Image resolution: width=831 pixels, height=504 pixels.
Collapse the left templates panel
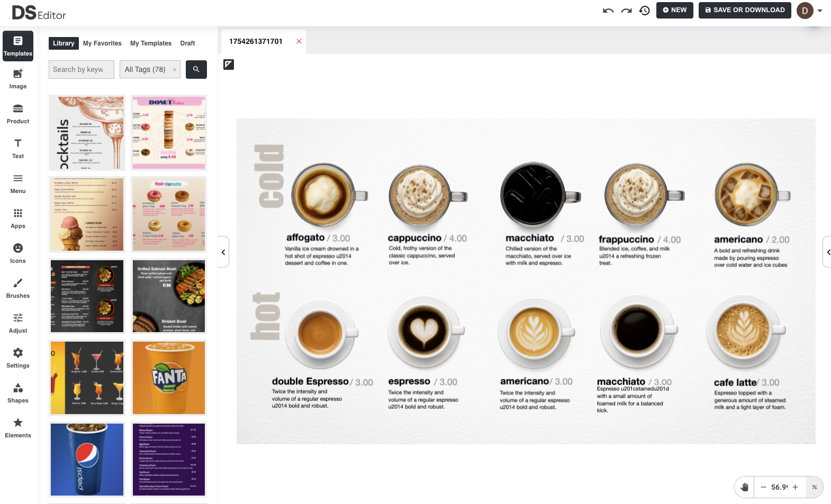223,252
